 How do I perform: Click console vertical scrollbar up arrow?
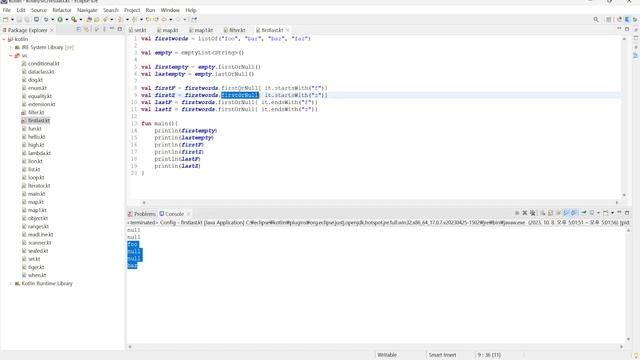coord(628,230)
